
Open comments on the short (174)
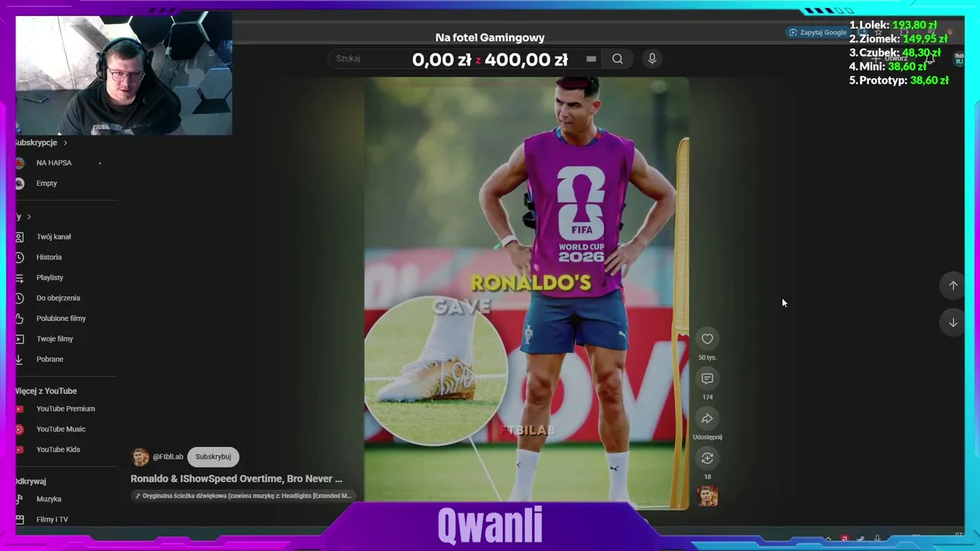click(707, 379)
